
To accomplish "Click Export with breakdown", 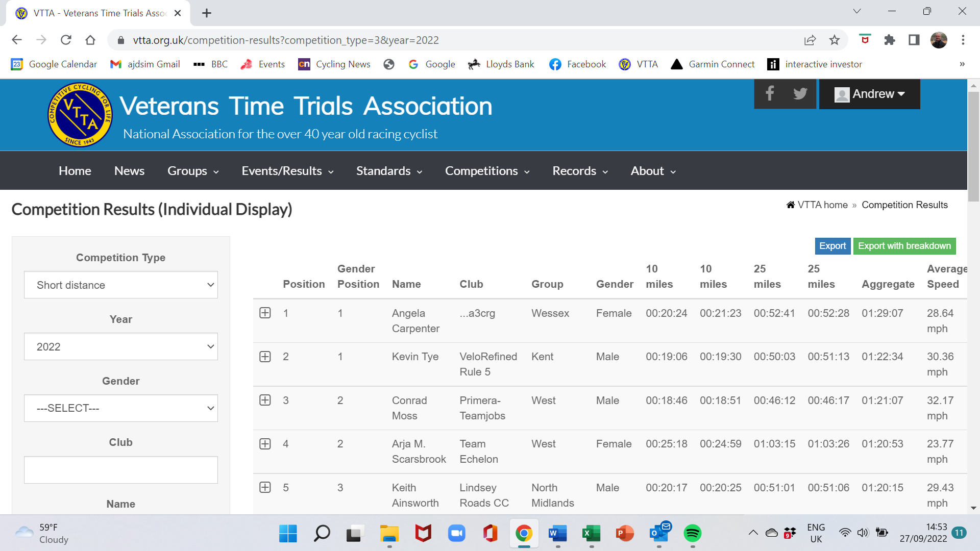I will [904, 246].
